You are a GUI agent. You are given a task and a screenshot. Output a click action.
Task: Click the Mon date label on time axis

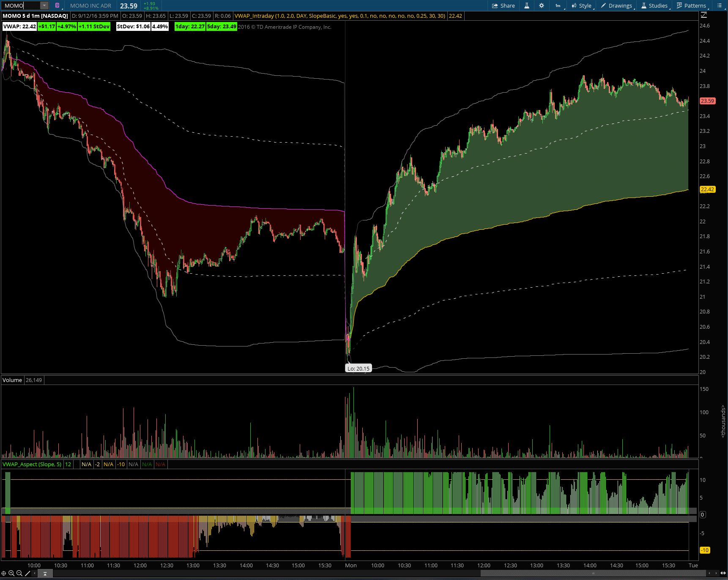coord(351,565)
